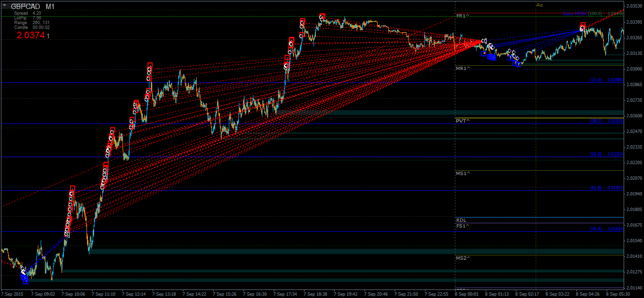Click 7 Sep 17:34 on the time axis

tap(286, 294)
